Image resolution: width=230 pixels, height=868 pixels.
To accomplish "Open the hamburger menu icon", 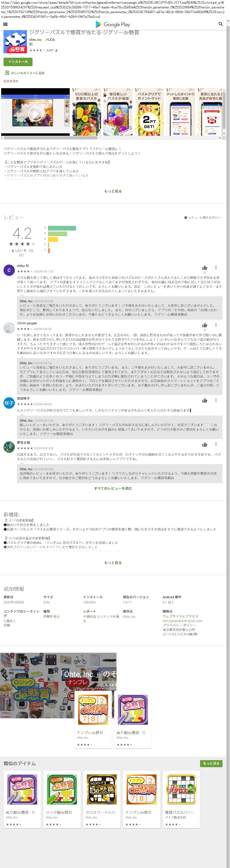I will click(5, 24).
